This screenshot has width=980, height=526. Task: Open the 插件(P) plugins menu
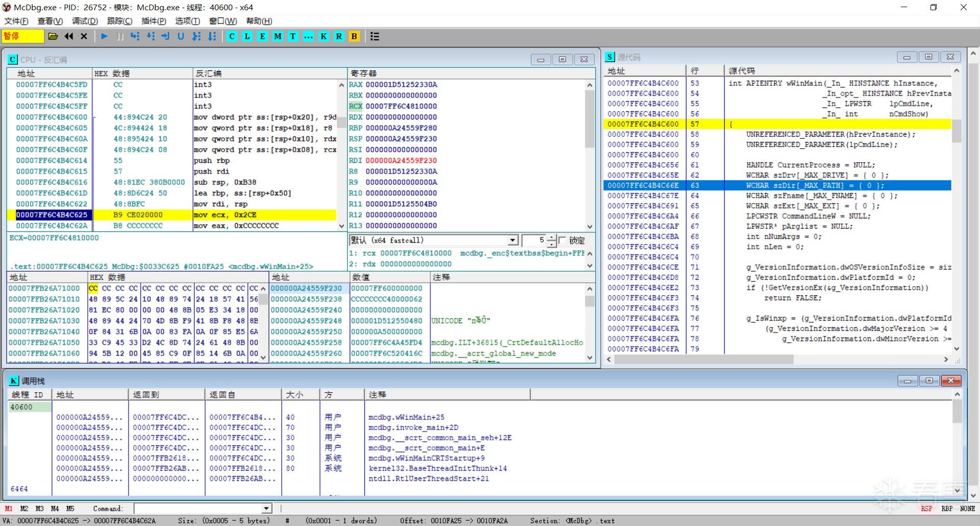coord(154,21)
